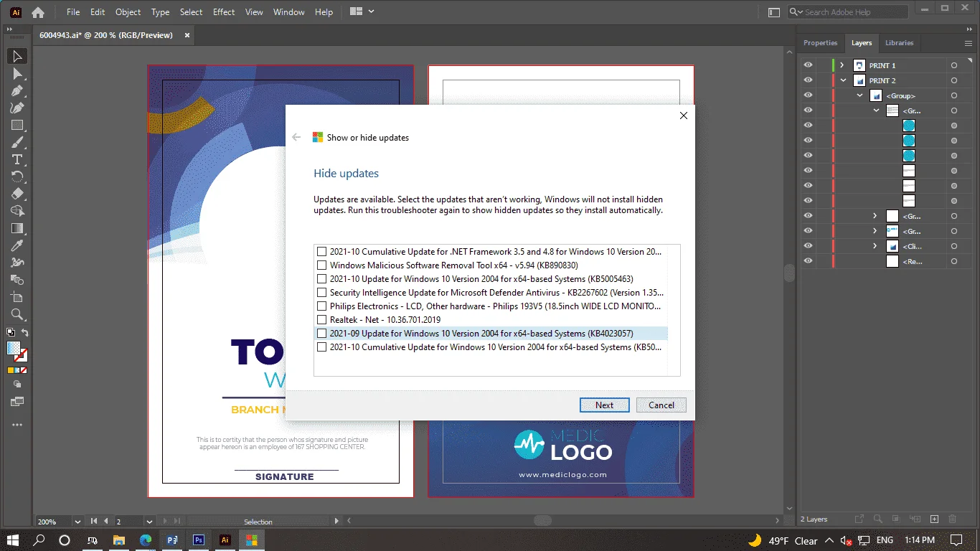The image size is (980, 551).
Task: Check the .NET Framework 3.5 and 4.8 update
Action: click(x=322, y=252)
